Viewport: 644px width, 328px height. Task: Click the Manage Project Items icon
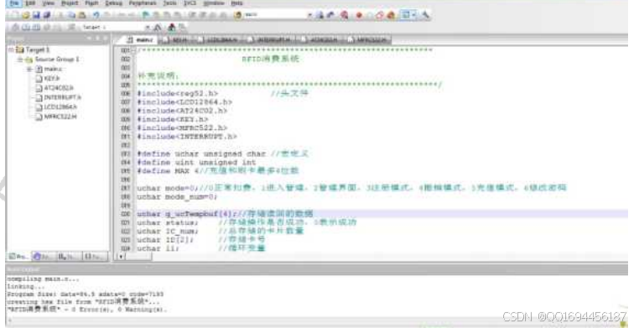(172, 27)
